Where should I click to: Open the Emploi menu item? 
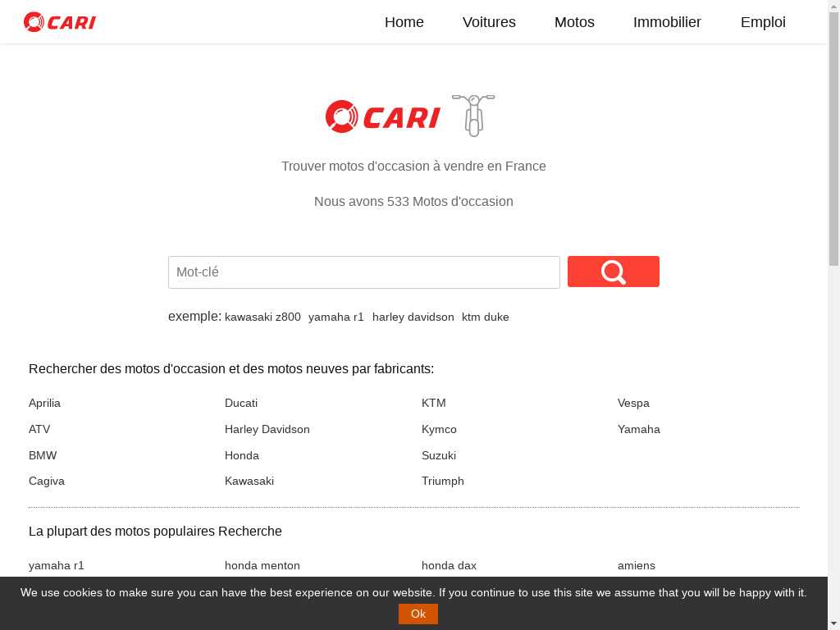(763, 22)
